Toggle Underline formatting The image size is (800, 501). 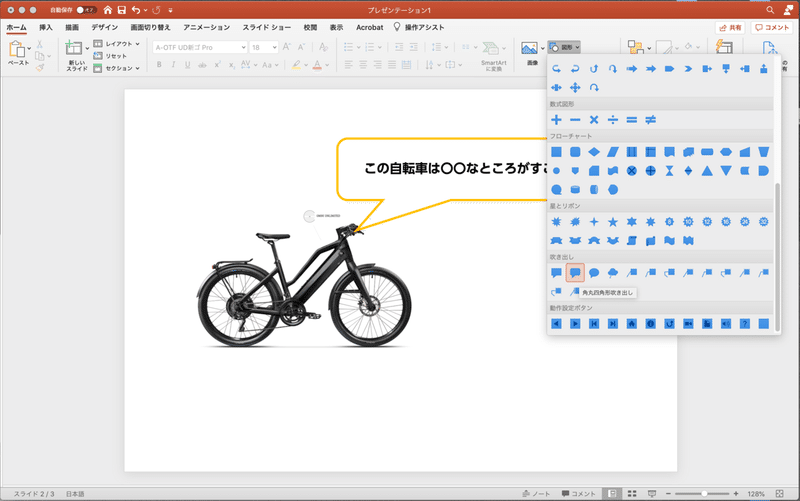coord(188,65)
